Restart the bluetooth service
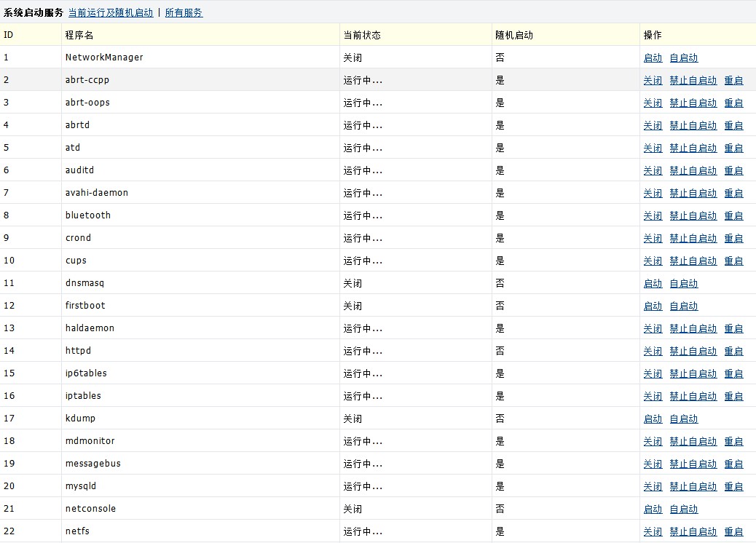This screenshot has height=543, width=756. tap(733, 216)
